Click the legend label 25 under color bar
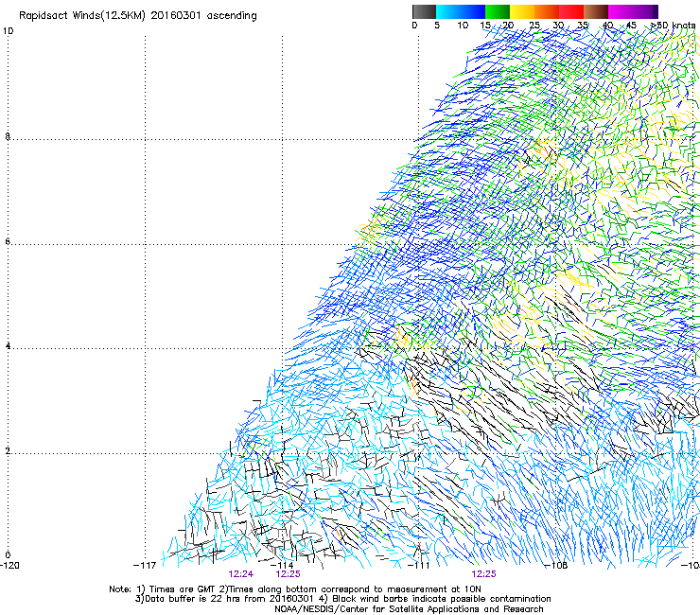Viewport: 700px width, 615px height. [534, 26]
